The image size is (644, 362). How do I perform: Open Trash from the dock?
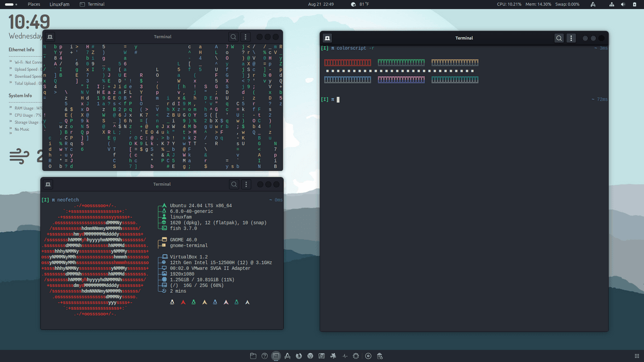click(379, 356)
